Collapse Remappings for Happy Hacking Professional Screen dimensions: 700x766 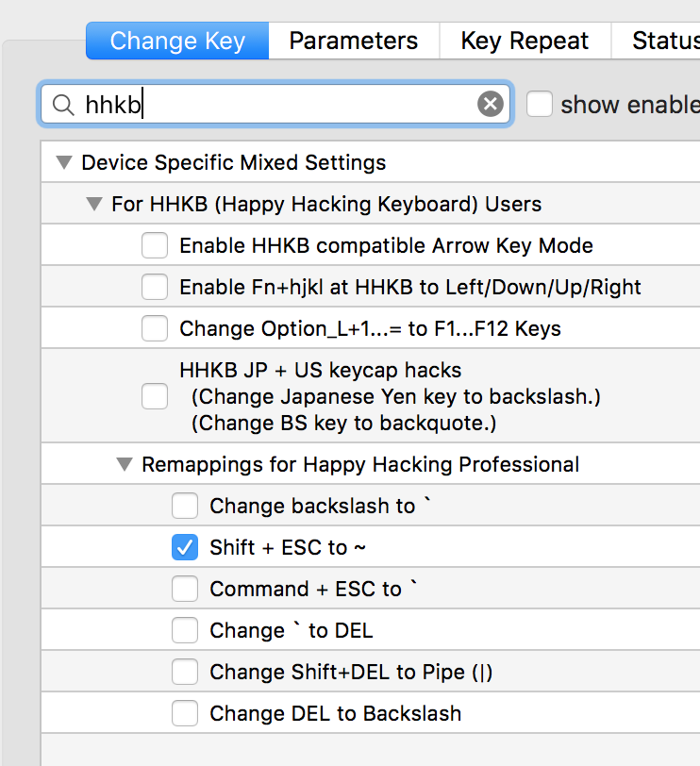[x=125, y=464]
